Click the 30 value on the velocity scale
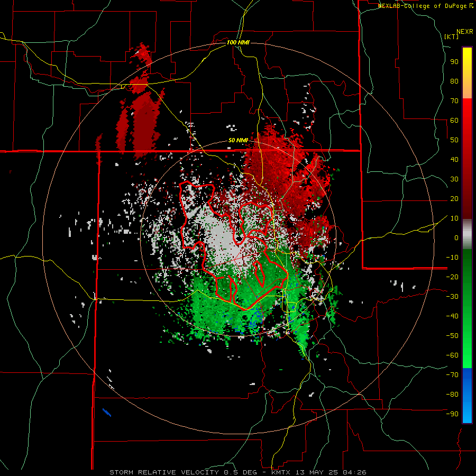 454,179
